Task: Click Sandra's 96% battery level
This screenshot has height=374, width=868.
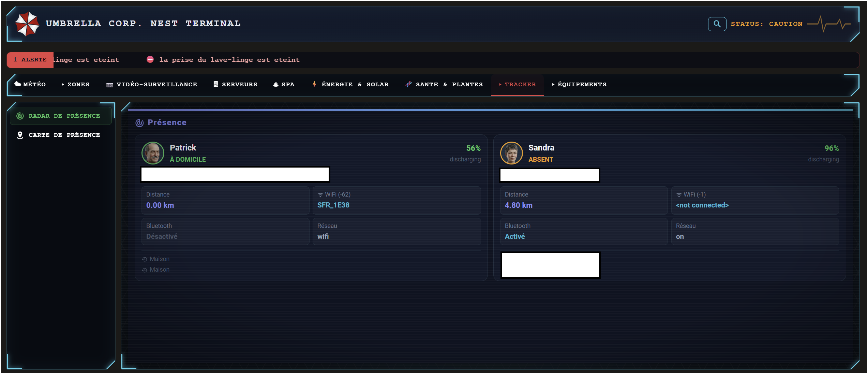Action: [x=832, y=148]
